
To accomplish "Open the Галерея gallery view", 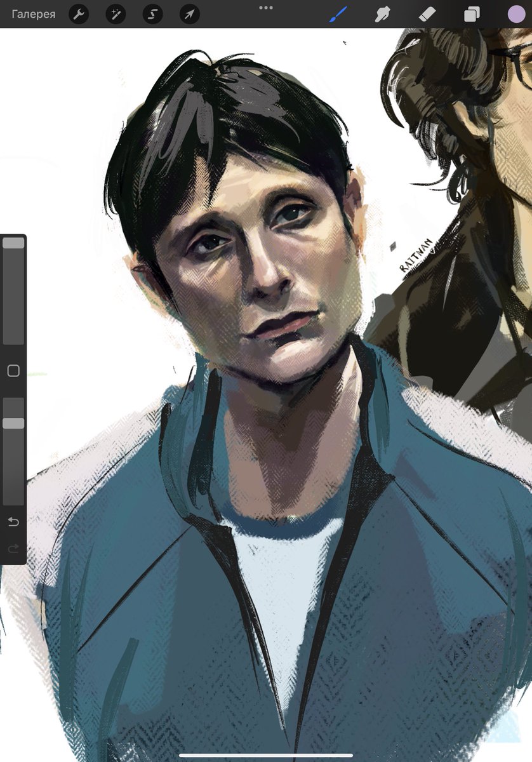I will (34, 14).
